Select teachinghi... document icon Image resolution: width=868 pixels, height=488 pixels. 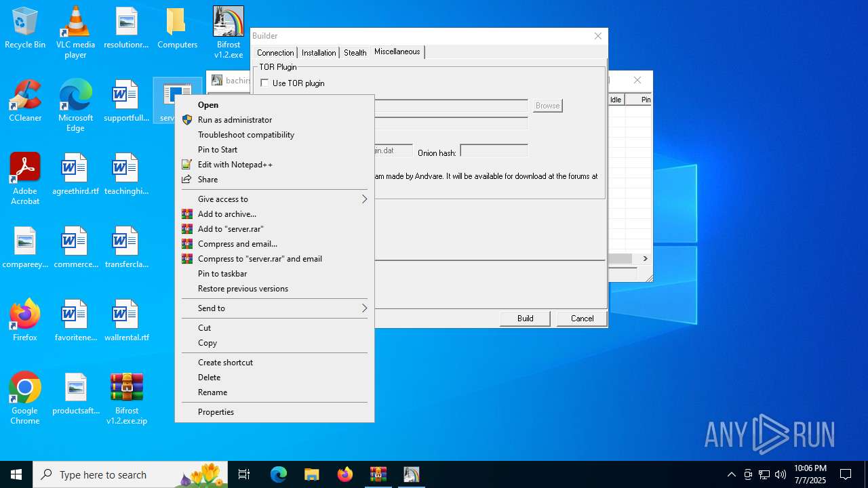126,175
